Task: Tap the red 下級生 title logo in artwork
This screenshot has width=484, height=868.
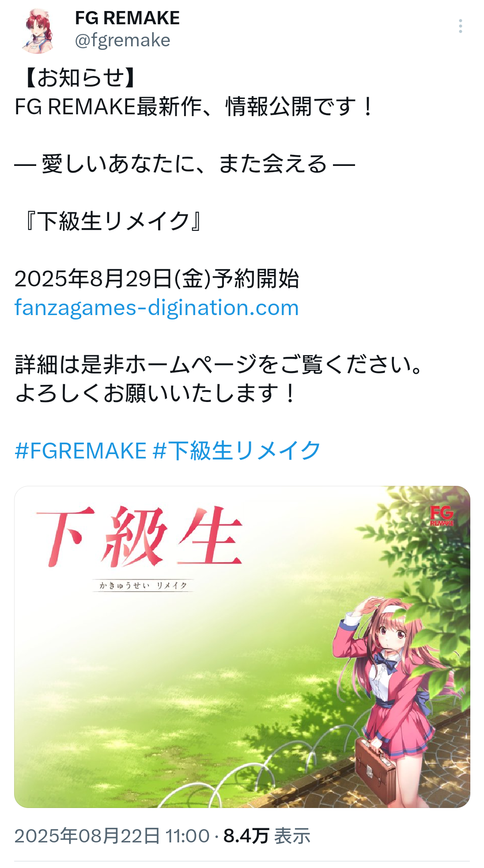Action: (140, 537)
